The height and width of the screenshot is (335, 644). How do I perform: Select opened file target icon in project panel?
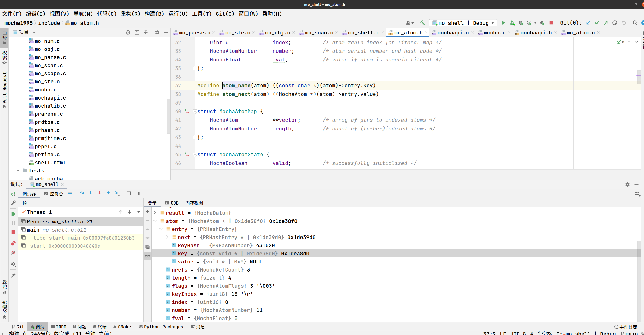coord(128,32)
